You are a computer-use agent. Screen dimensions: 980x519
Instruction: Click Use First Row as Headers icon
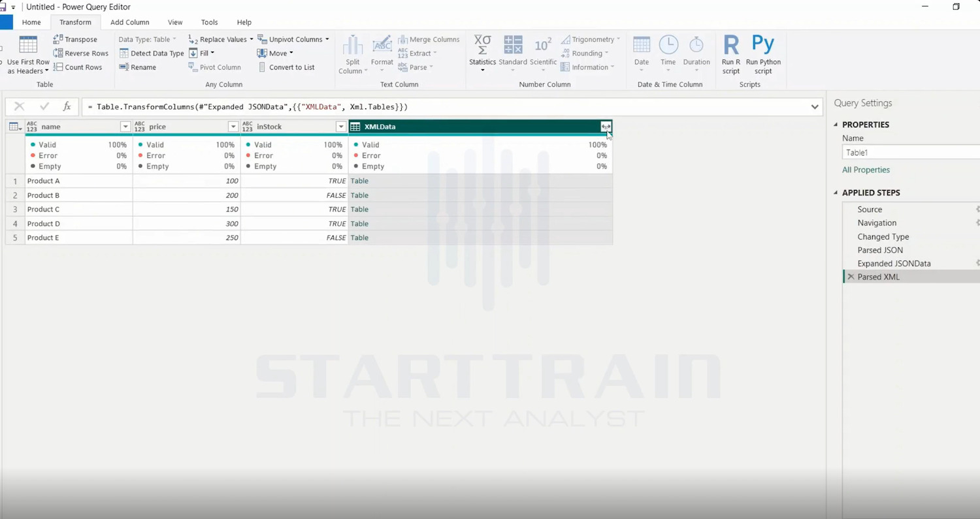(x=28, y=46)
